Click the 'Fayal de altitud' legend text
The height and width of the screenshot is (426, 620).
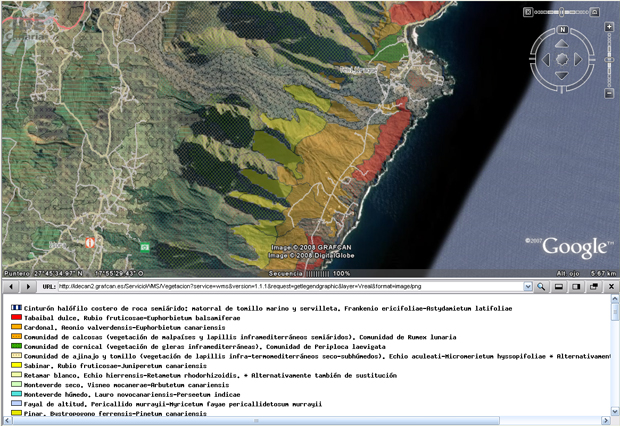pyautogui.click(x=173, y=404)
